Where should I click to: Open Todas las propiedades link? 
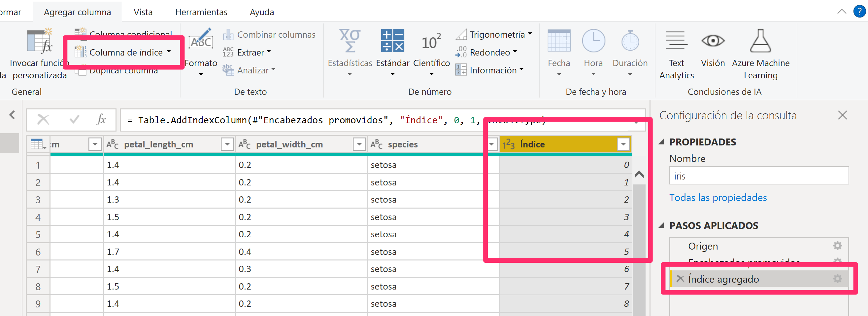[718, 198]
